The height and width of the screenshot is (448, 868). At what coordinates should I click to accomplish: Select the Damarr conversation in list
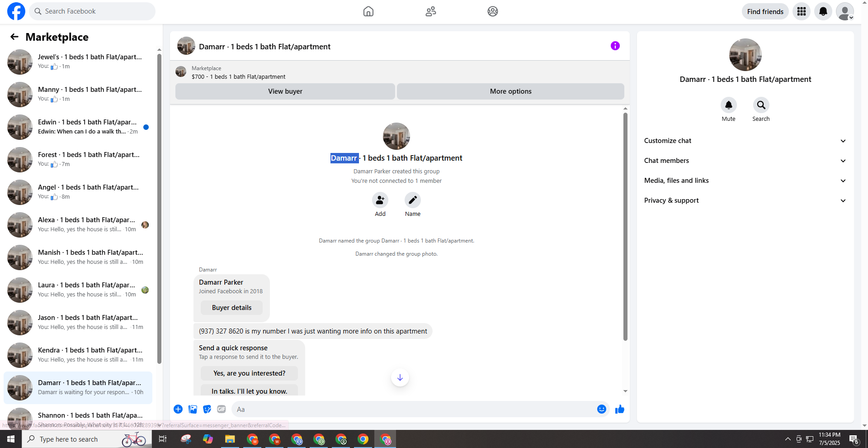pos(78,388)
